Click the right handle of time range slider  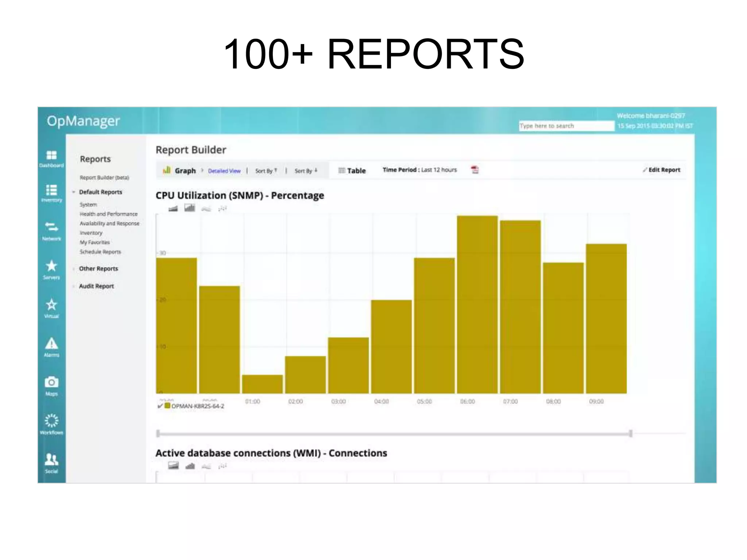pos(631,433)
